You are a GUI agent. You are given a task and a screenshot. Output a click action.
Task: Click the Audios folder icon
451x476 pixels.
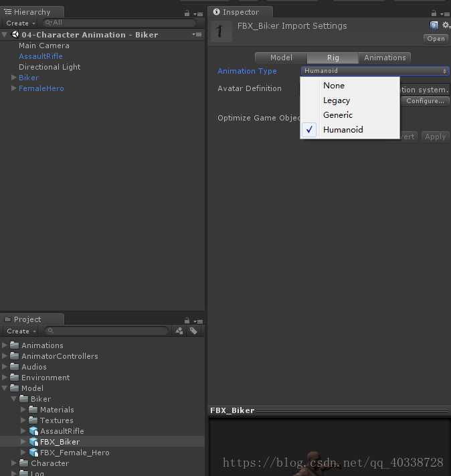[14, 367]
